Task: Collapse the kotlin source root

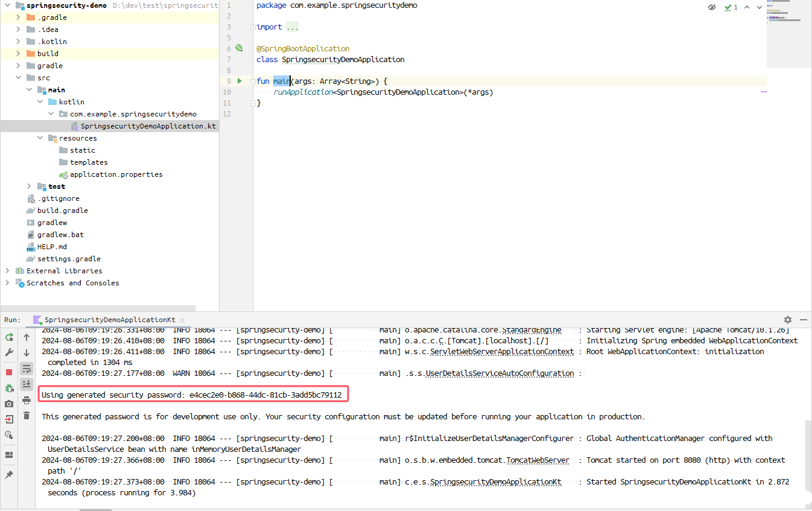Action: click(40, 102)
